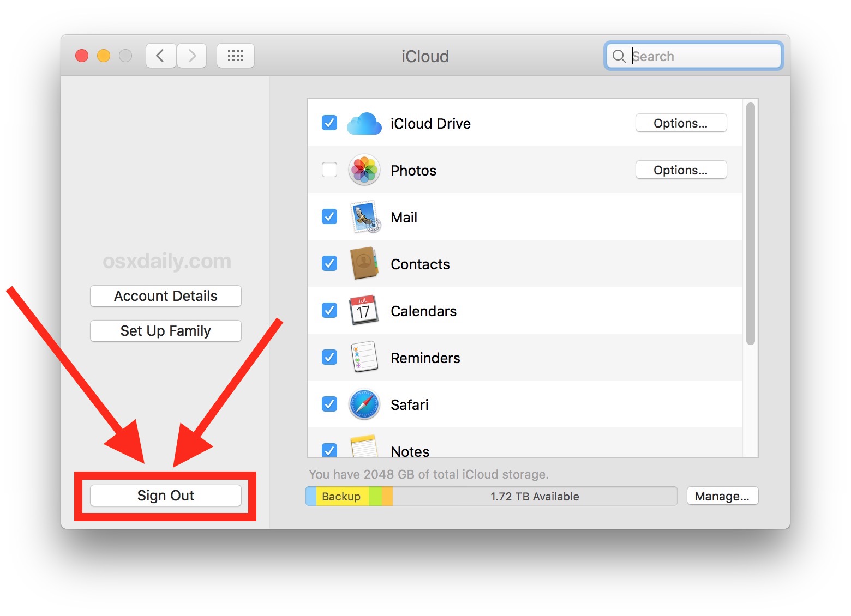
Task: Click the Sign Out button
Action: point(165,496)
